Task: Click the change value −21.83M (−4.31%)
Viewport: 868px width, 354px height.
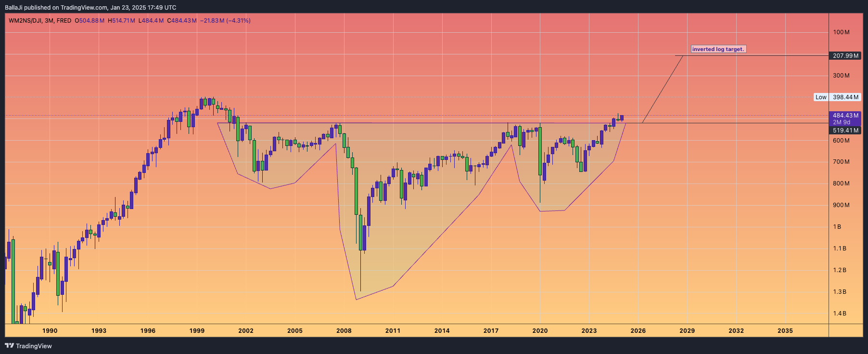Action: (225, 21)
